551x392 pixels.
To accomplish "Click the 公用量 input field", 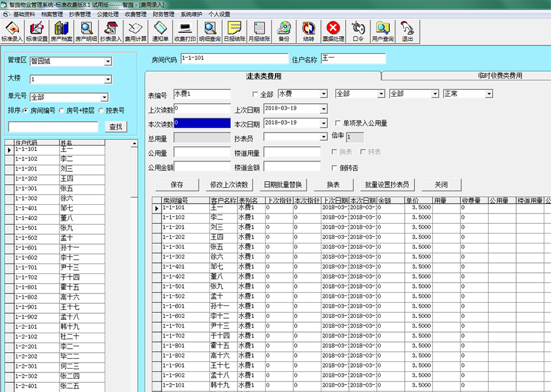I will pyautogui.click(x=202, y=152).
